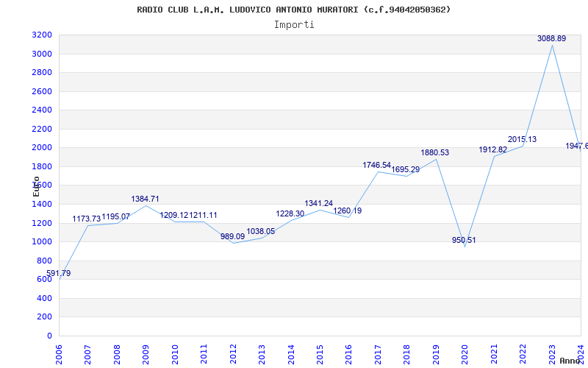The height and width of the screenshot is (368, 588).
Task: Click the 0 y-axis tick label
Action: (50, 336)
